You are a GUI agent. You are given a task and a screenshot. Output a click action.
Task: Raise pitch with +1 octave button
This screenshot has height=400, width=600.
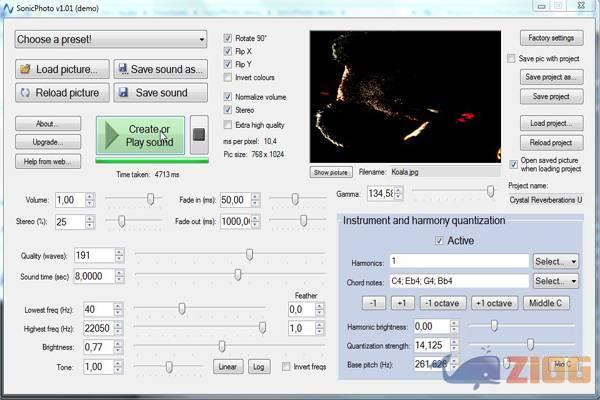pyautogui.click(x=493, y=304)
